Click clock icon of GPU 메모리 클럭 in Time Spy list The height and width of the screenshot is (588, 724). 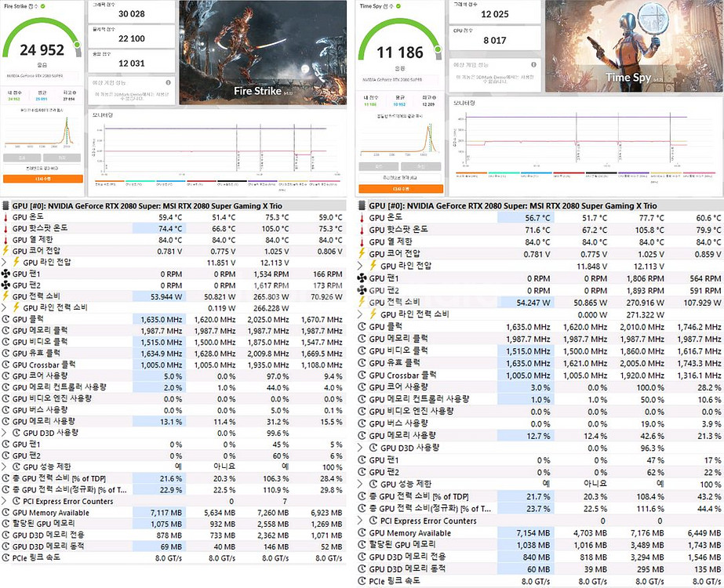[362, 339]
